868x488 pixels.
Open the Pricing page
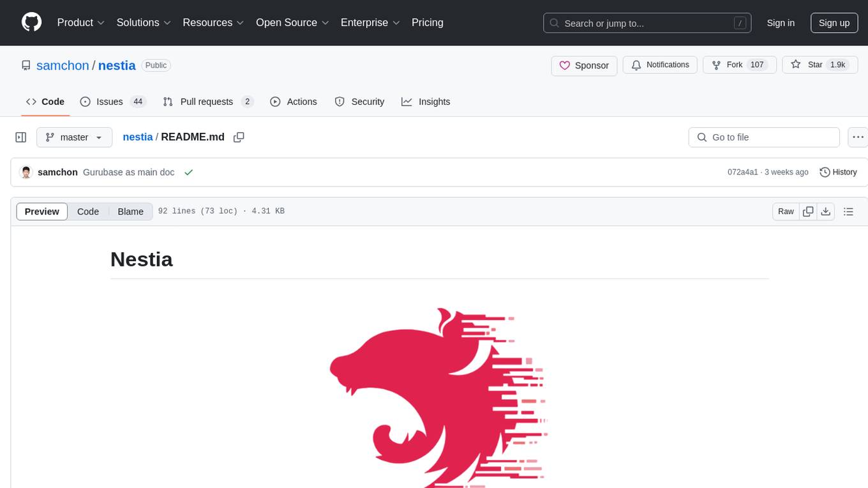[428, 22]
